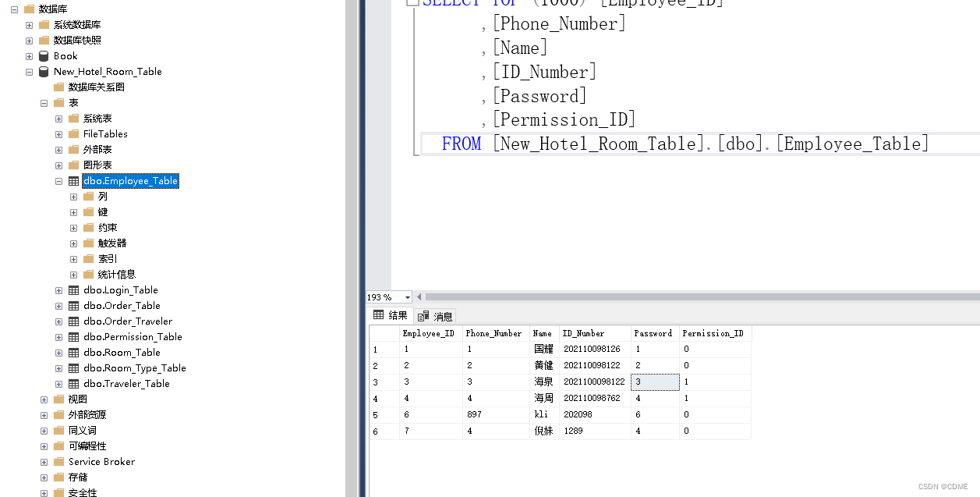Click the Book database icon
The image size is (980, 497).
tap(44, 56)
